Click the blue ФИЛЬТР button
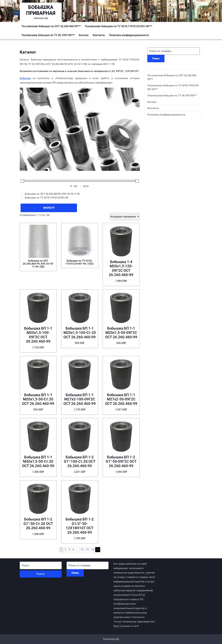 coord(49,208)
